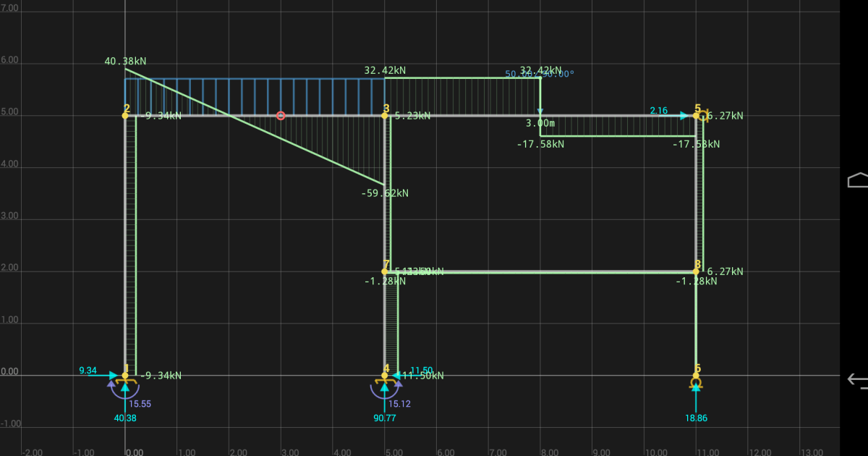
Task: Click the 18.86 reaction arrow below node 6
Action: click(697, 398)
